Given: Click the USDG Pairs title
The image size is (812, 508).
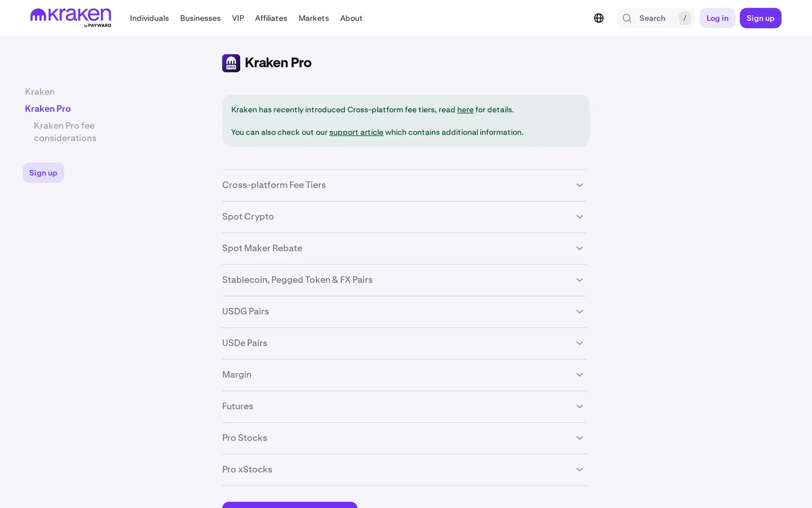Looking at the screenshot, I should [x=245, y=312].
